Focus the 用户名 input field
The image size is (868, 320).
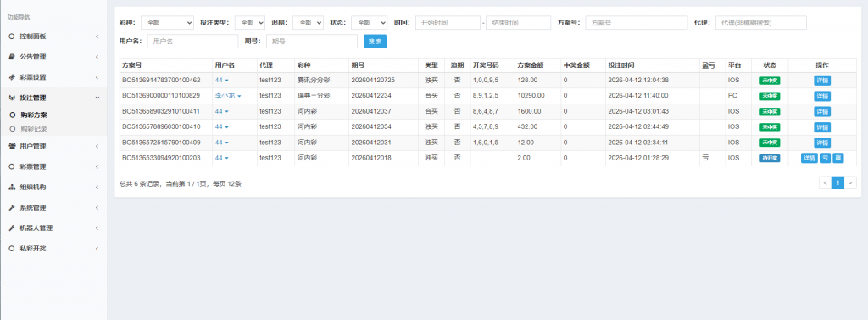coord(192,41)
